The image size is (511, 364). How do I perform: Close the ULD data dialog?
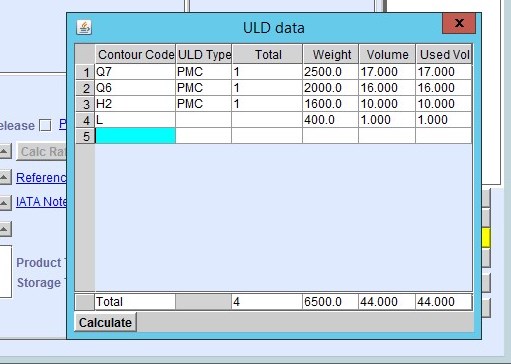point(459,23)
